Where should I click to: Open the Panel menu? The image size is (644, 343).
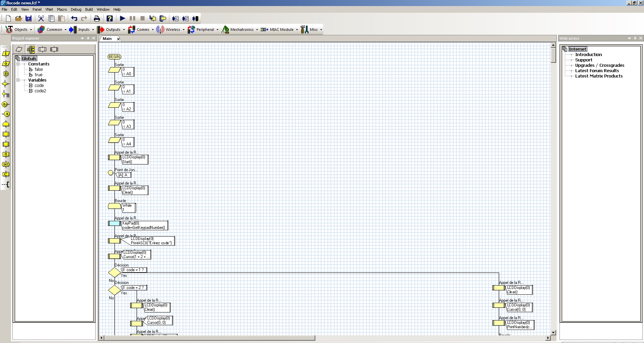tap(37, 9)
